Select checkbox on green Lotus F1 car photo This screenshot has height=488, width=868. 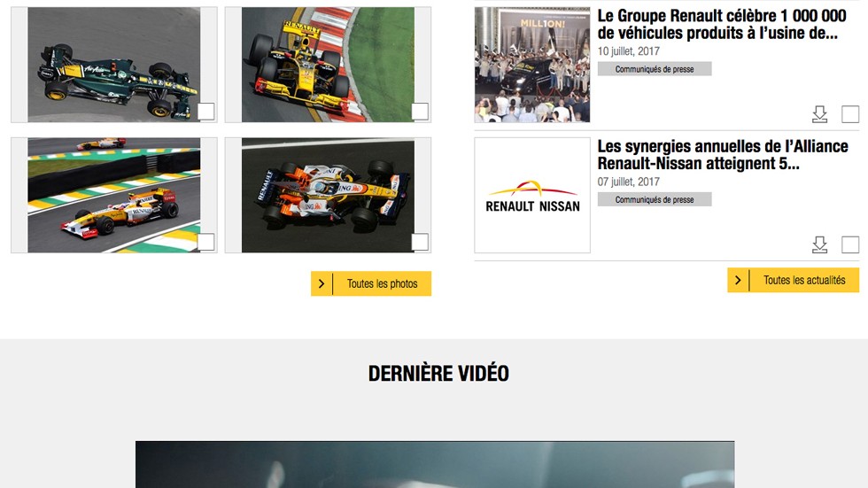tap(205, 112)
